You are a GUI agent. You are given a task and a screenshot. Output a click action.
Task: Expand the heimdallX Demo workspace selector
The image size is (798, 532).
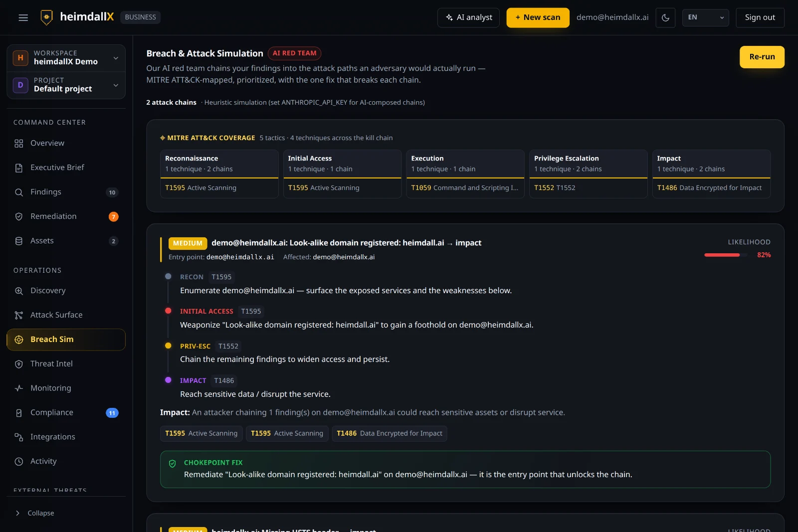click(x=66, y=58)
